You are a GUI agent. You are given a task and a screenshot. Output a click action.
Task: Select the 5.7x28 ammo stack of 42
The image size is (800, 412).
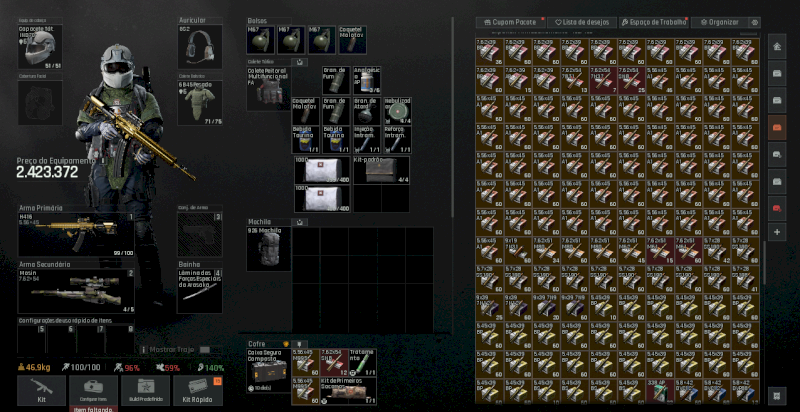717,251
